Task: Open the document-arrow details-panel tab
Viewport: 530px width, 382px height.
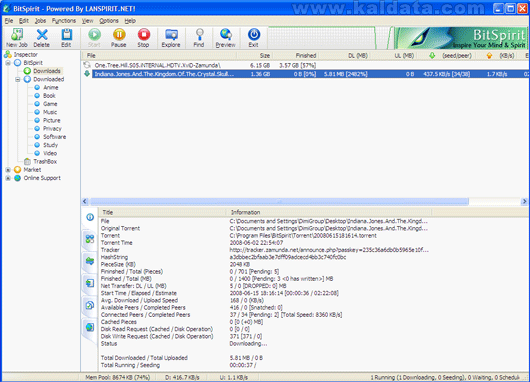Action: (x=90, y=283)
